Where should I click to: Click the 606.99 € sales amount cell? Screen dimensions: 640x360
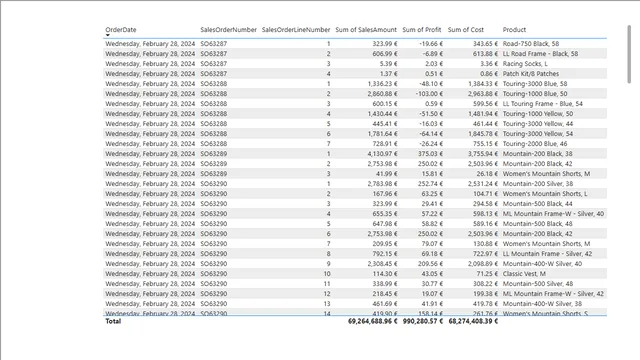[x=384, y=54]
